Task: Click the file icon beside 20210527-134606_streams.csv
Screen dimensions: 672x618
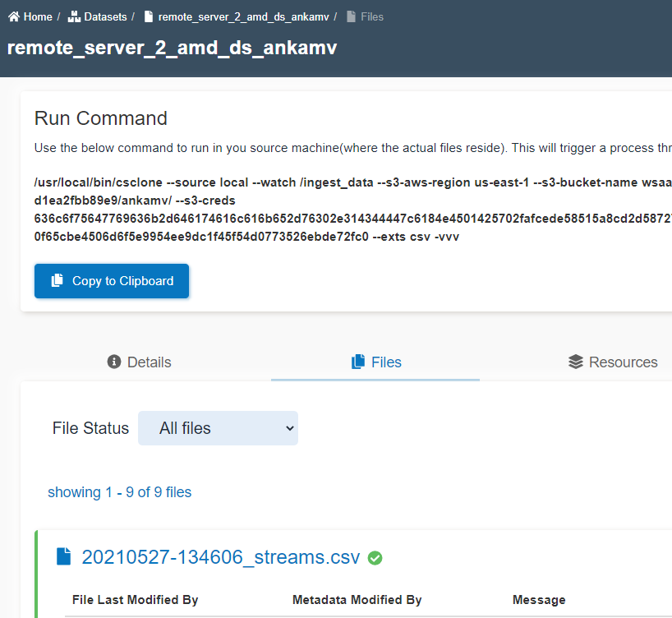Action: (x=64, y=556)
